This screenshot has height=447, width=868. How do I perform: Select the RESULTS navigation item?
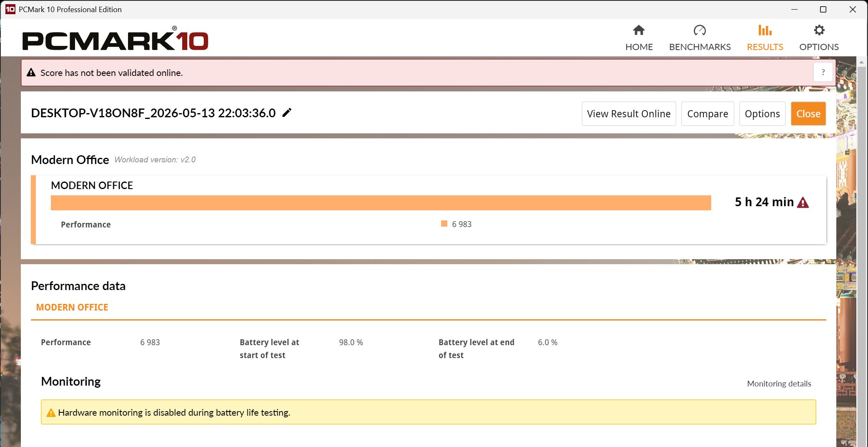(765, 37)
